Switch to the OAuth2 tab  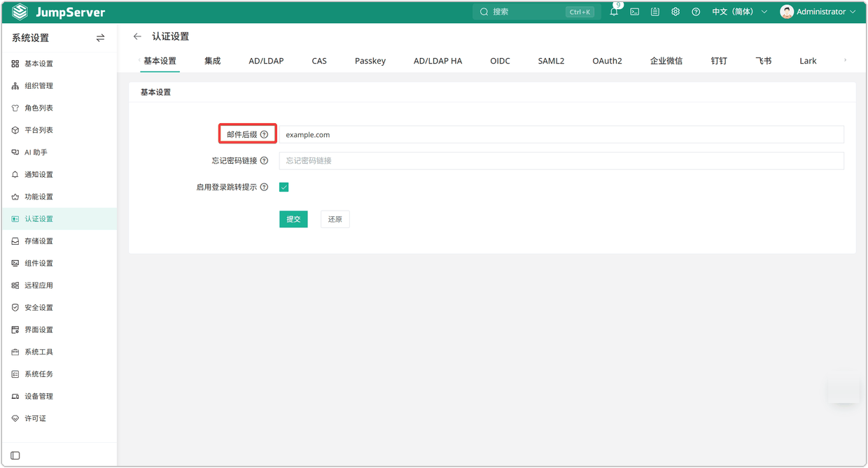point(607,61)
